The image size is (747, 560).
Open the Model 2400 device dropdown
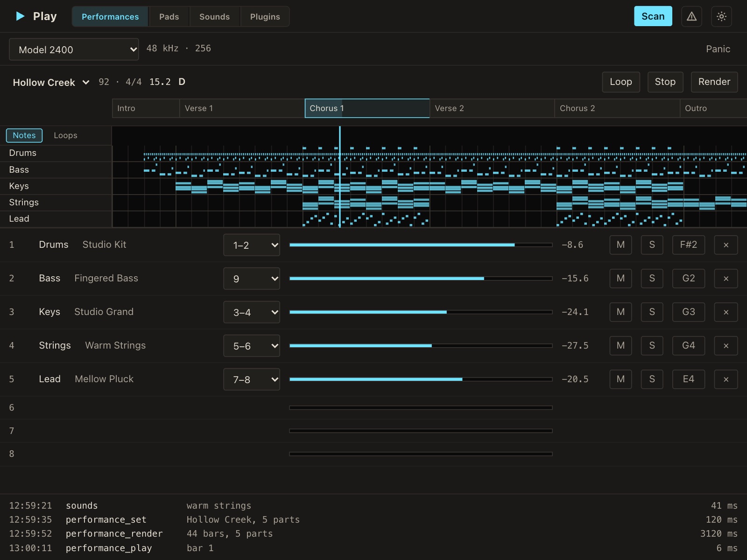click(74, 49)
